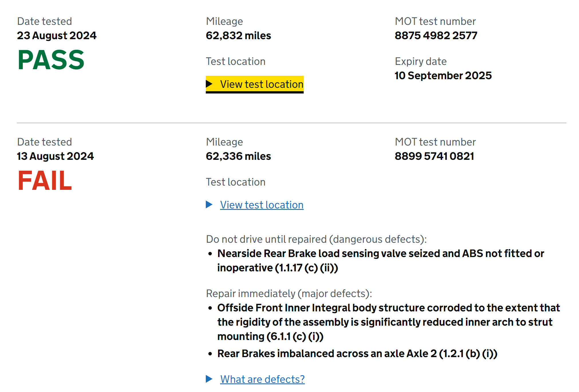Image resolution: width=579 pixels, height=392 pixels.
Task: Click the 23 August 2024 test date
Action: pyautogui.click(x=57, y=36)
